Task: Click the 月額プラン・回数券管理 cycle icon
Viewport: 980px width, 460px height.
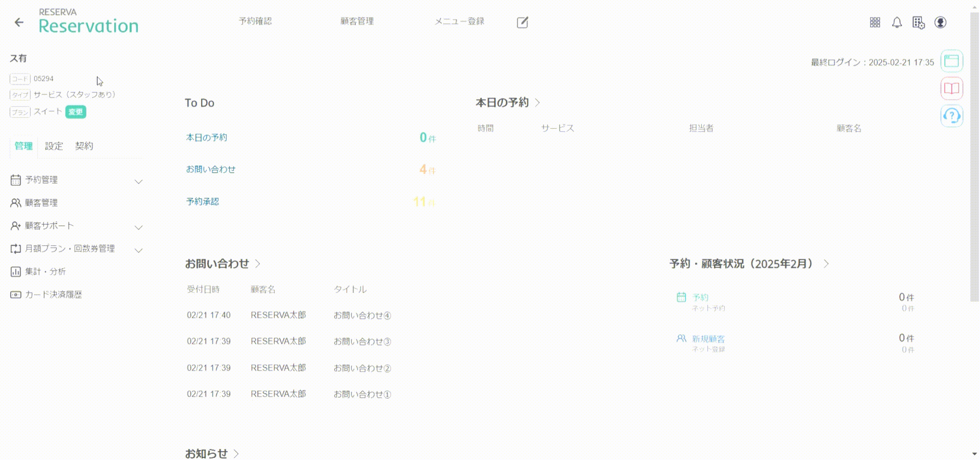Action: point(15,249)
